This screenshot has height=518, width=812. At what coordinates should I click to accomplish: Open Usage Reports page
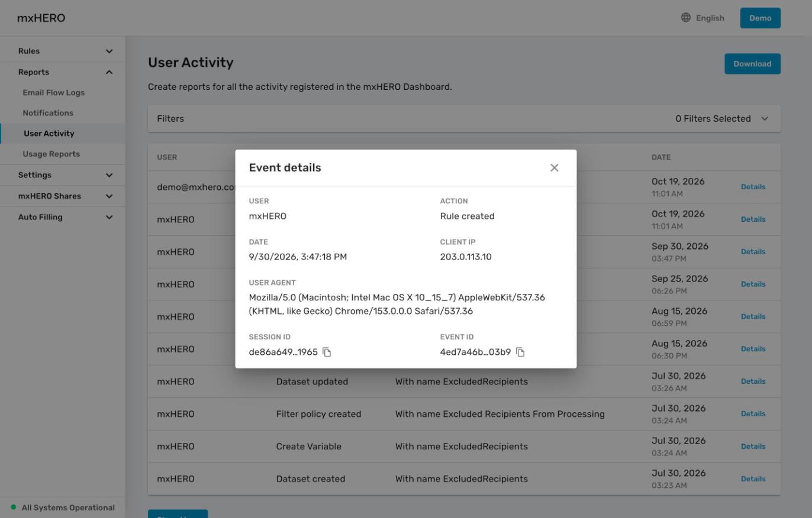coord(51,154)
